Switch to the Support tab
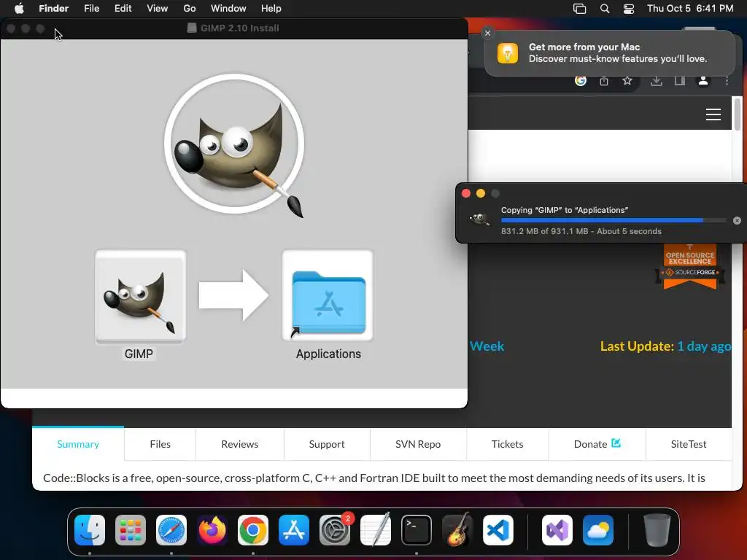The width and height of the screenshot is (747, 560). (327, 444)
